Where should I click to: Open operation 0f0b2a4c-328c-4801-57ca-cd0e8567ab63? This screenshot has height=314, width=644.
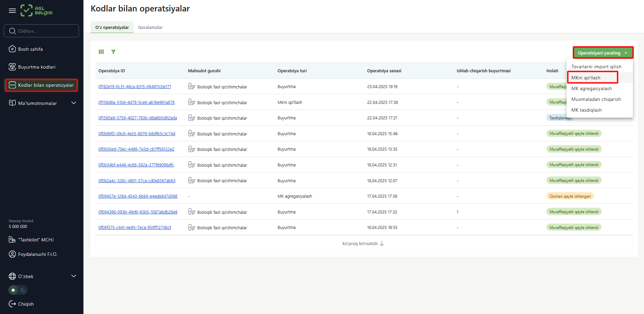[x=137, y=181]
